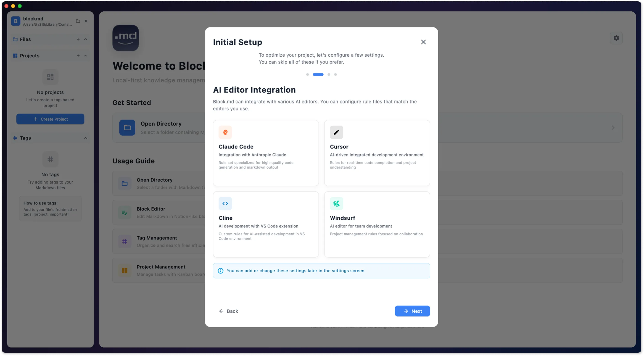Open the Tag Management guide item
Screen dimensions: 644x356
click(x=367, y=241)
